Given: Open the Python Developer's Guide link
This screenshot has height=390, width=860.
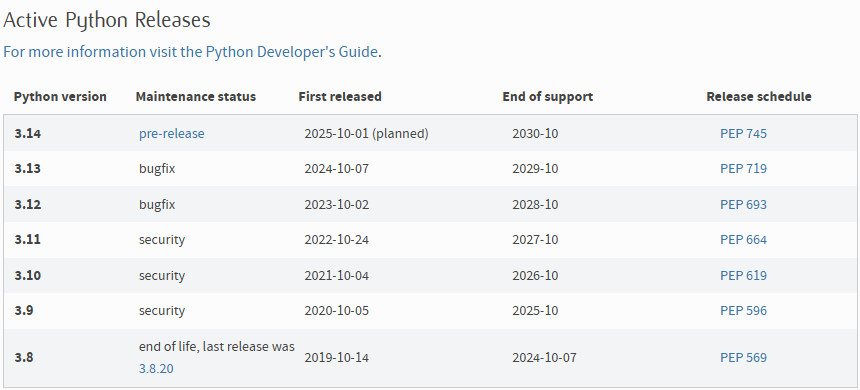Looking at the screenshot, I should click(x=190, y=52).
